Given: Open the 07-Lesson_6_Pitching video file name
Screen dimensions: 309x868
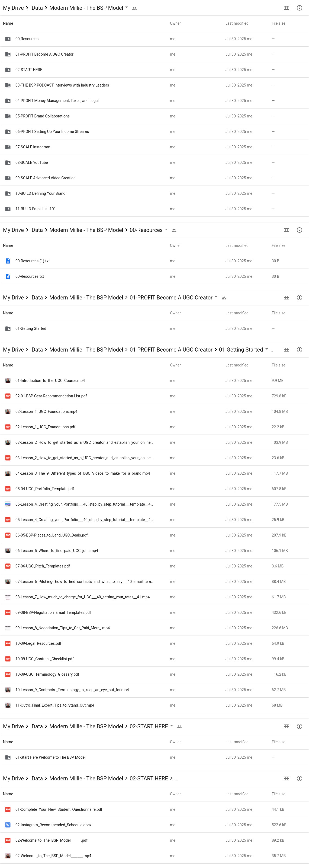Looking at the screenshot, I should click(84, 582).
